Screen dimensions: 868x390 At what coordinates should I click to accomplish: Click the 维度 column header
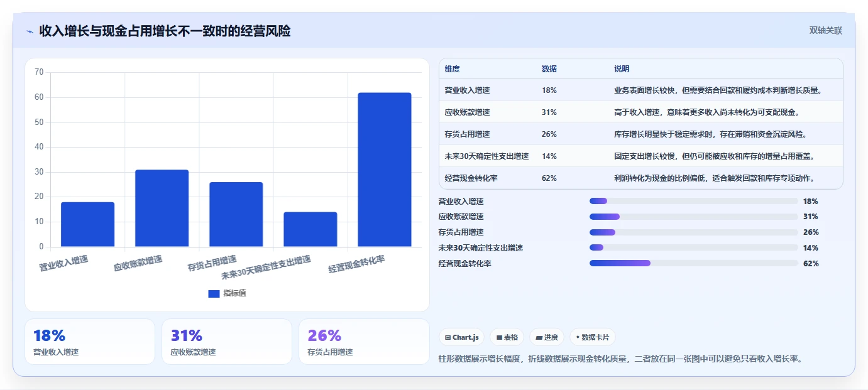point(452,69)
